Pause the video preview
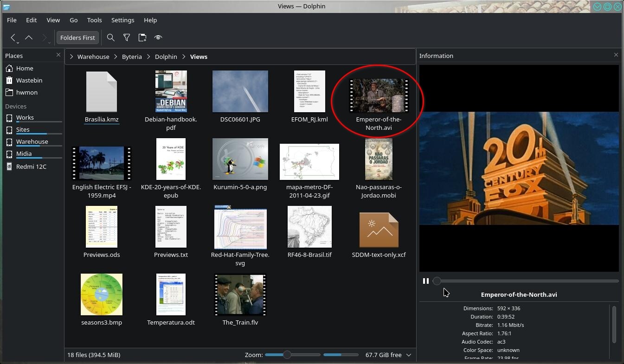This screenshot has height=364, width=624. (426, 281)
